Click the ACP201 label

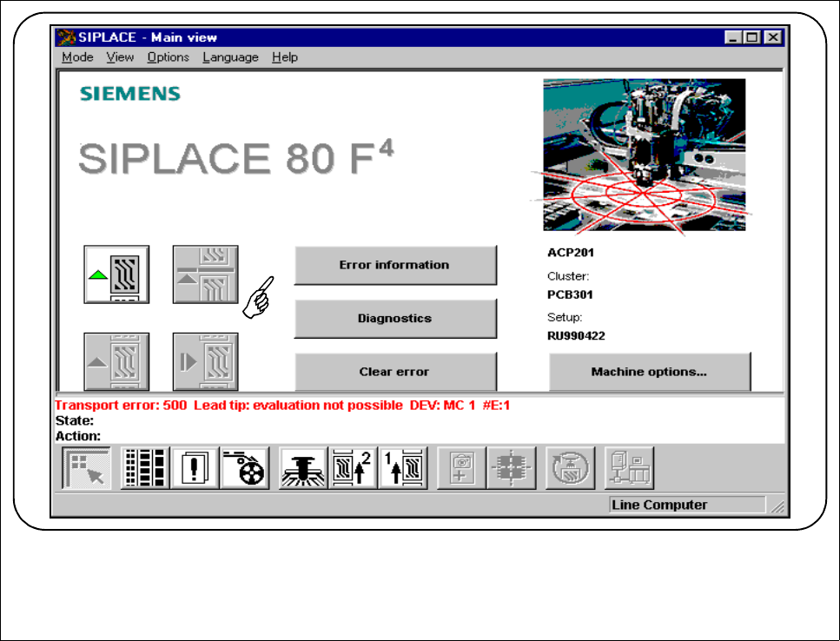click(x=571, y=253)
